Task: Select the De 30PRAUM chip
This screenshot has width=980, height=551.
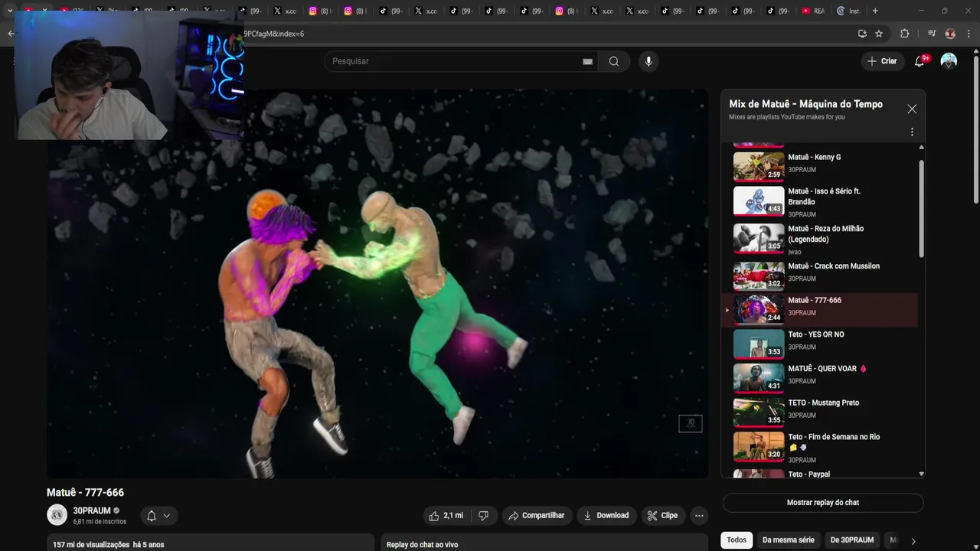Action: tap(852, 540)
